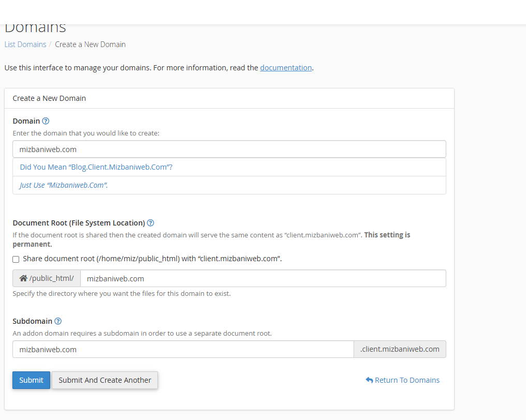Image resolution: width=526 pixels, height=420 pixels.
Task: Click the 'Document Root (File System Location)' label
Action: tap(79, 223)
